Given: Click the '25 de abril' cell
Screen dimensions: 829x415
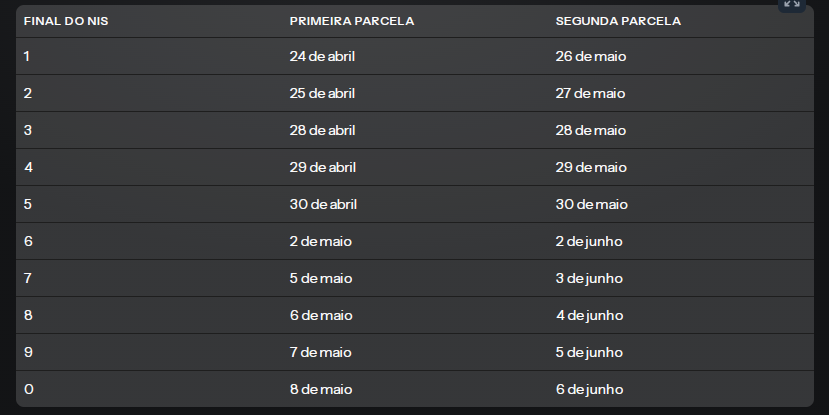Looking at the screenshot, I should point(322,93).
